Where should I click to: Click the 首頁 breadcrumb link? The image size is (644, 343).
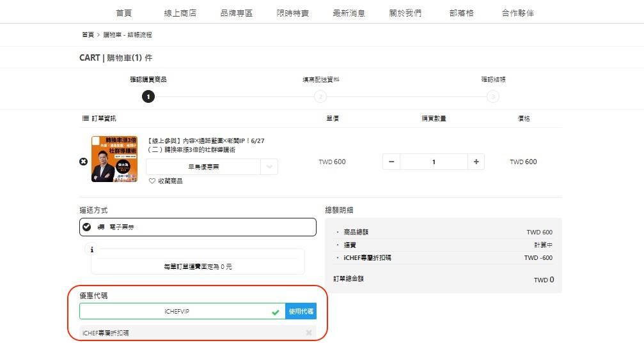pyautogui.click(x=88, y=34)
